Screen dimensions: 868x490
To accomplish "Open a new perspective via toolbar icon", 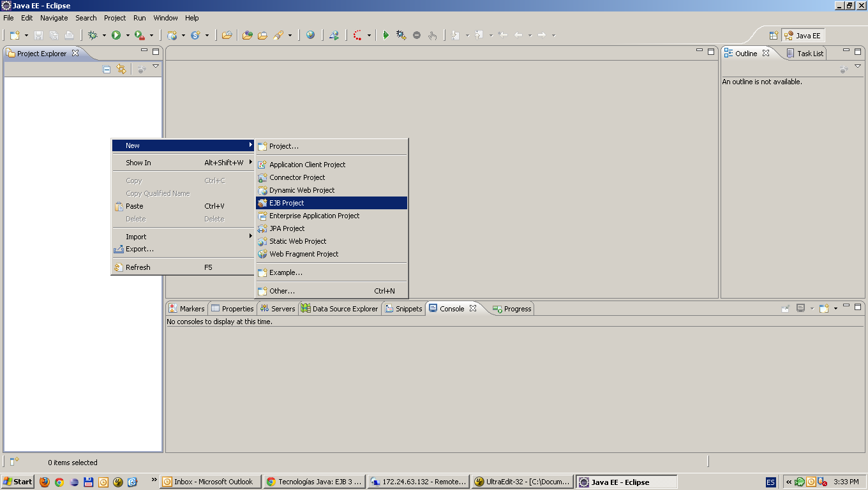I will 774,35.
